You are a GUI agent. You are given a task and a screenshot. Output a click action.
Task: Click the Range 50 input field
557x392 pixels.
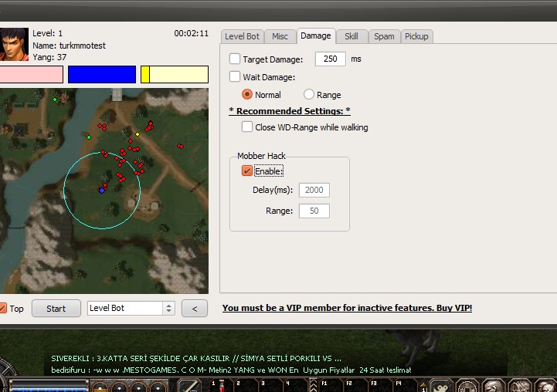pos(314,211)
